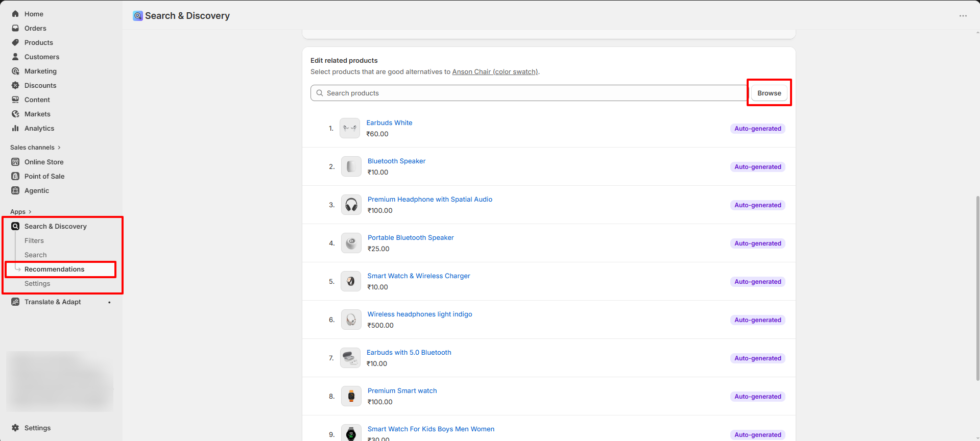The width and height of the screenshot is (980, 441).
Task: Expand the Apps section chevron
Action: [30, 212]
